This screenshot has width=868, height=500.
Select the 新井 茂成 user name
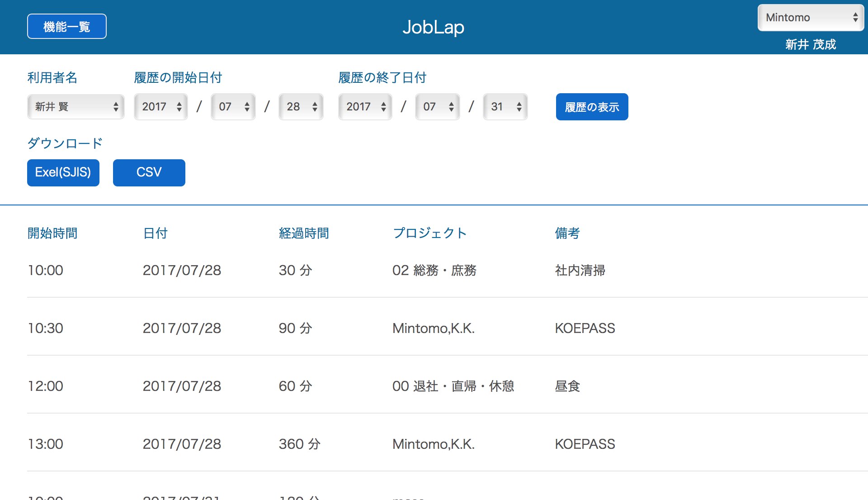pos(810,44)
